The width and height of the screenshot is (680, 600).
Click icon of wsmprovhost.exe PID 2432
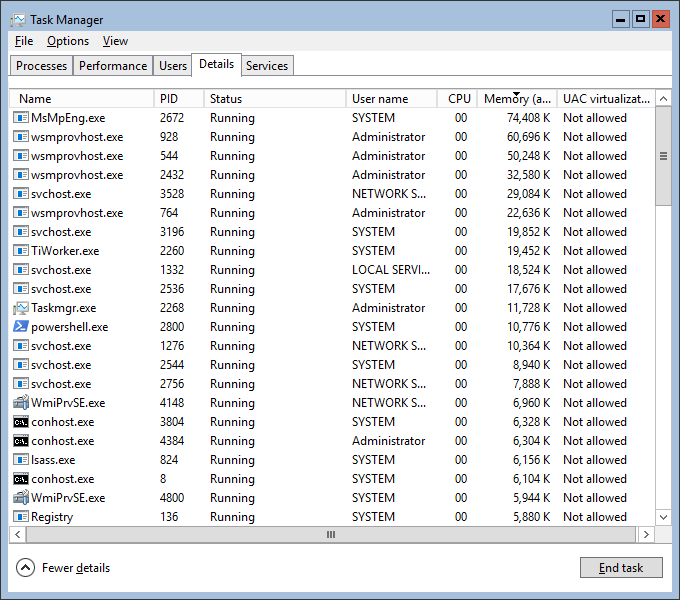point(20,175)
